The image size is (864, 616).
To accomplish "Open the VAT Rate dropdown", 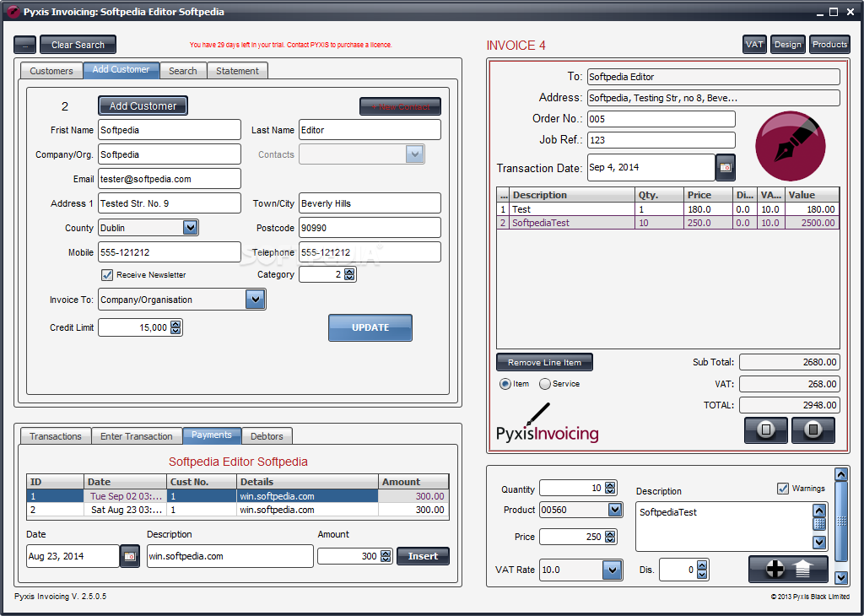I will click(x=612, y=570).
